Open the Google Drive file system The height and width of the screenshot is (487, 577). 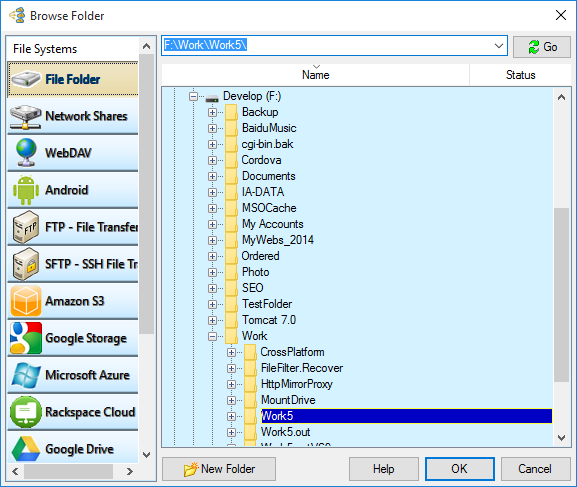pyautogui.click(x=73, y=449)
